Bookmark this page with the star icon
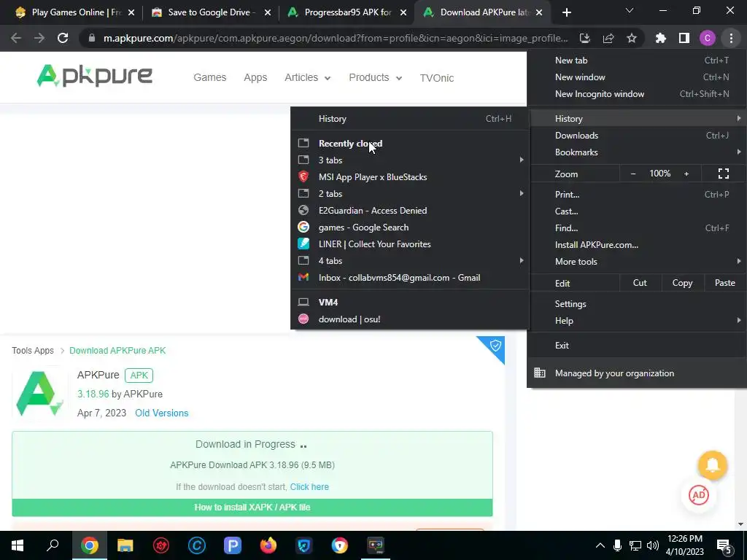This screenshot has height=560, width=747. [x=632, y=38]
